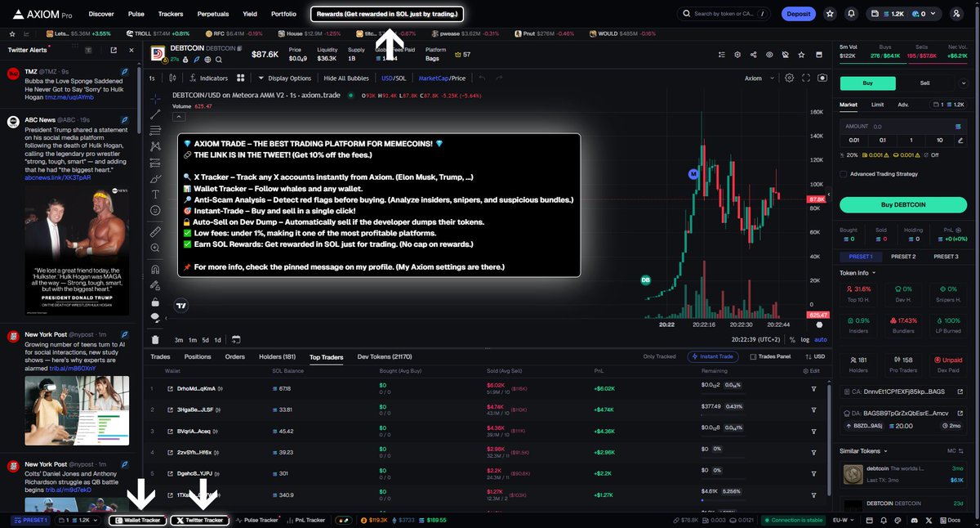Toggle the magnet snap mode
Screen dimensions: 980x528
pyautogui.click(x=156, y=269)
